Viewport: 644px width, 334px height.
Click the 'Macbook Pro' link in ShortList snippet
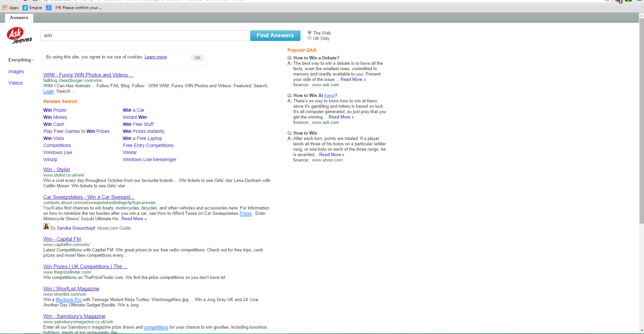click(68, 300)
